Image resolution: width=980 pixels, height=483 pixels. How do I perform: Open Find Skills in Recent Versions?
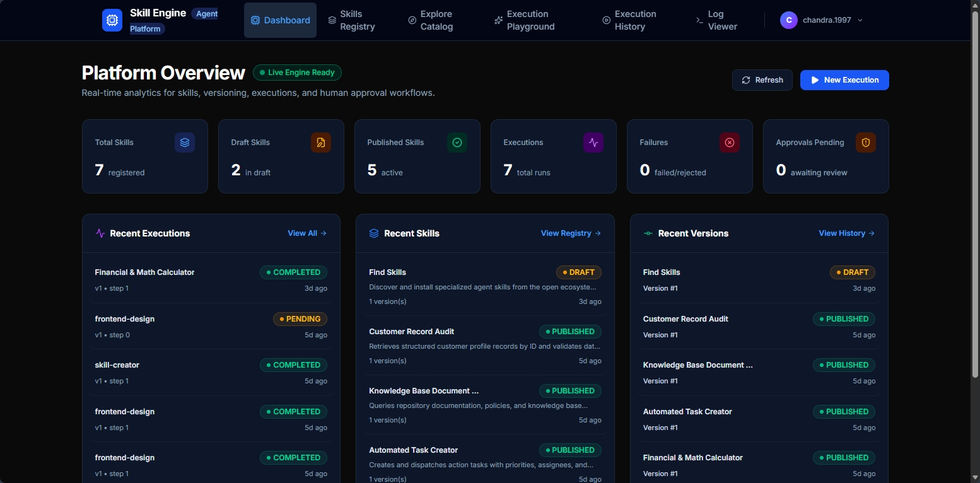coord(759,280)
